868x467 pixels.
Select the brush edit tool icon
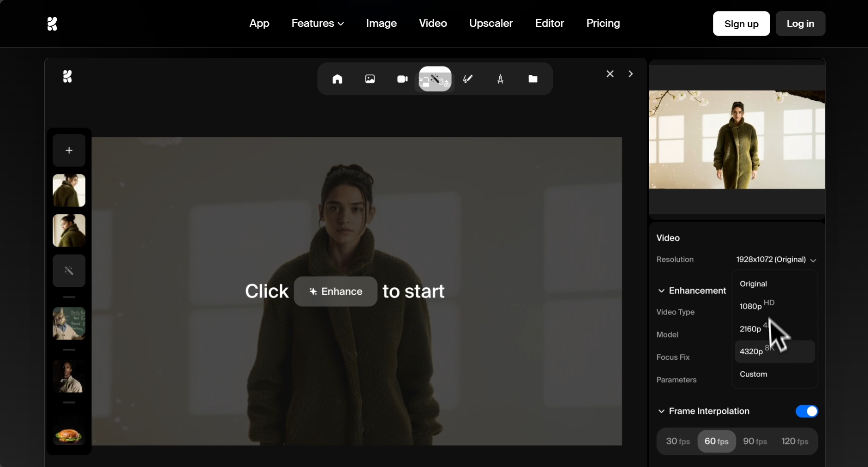tap(468, 79)
